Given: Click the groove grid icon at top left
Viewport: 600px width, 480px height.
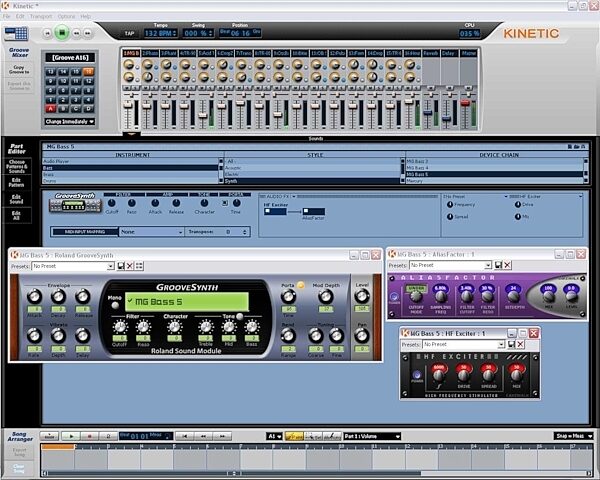Looking at the screenshot, I should (x=16, y=34).
